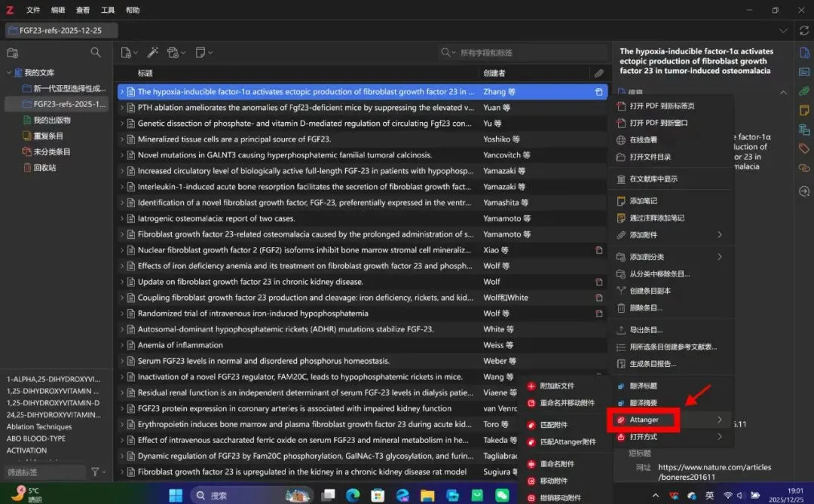Screen dimensions: 814x504
Task: Expand the 'PTH ablation ameliorates' row
Action: (x=122, y=108)
